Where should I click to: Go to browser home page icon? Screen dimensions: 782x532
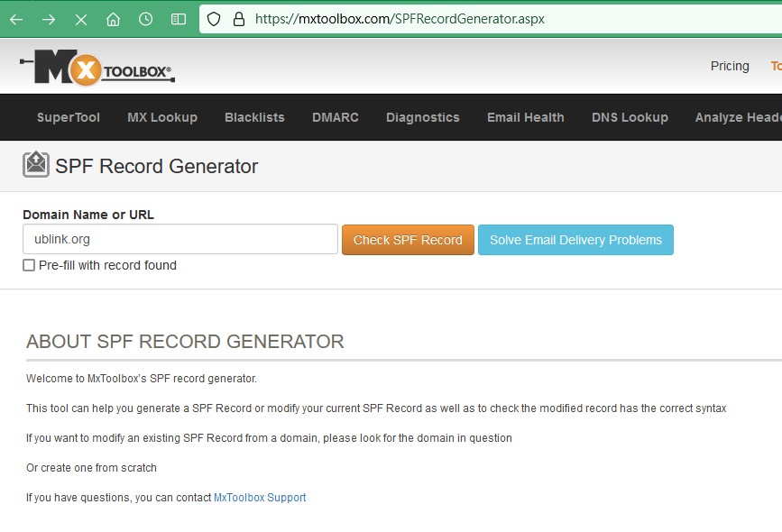coord(113,19)
